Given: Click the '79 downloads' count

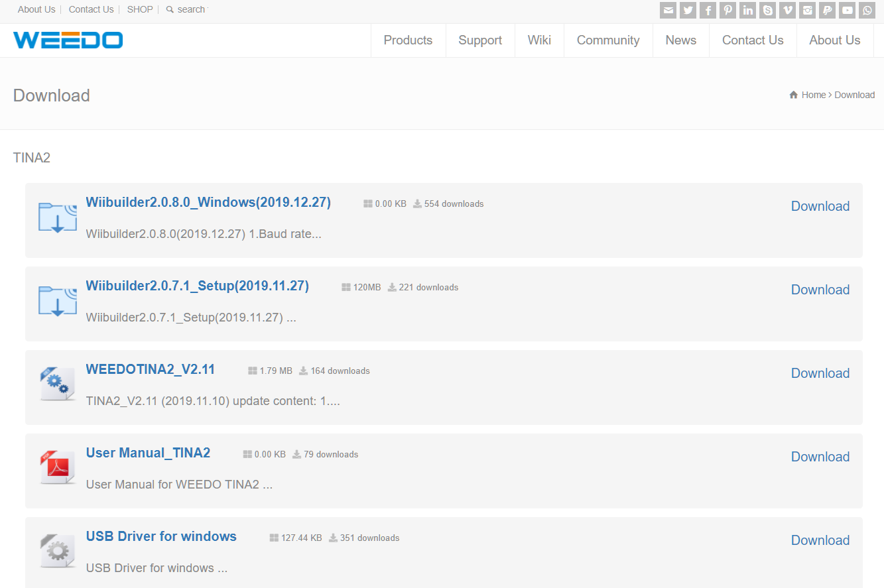Looking at the screenshot, I should tap(331, 455).
